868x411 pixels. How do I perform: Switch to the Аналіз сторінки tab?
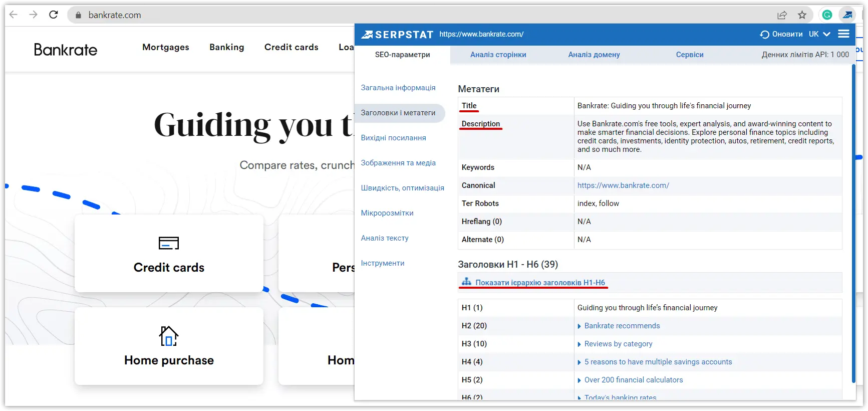[x=498, y=55]
